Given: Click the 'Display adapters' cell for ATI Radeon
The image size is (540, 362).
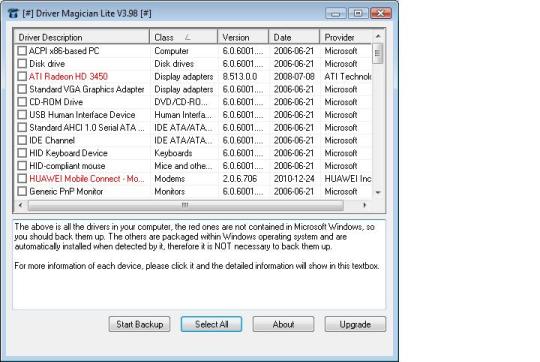Looking at the screenshot, I should [184, 76].
